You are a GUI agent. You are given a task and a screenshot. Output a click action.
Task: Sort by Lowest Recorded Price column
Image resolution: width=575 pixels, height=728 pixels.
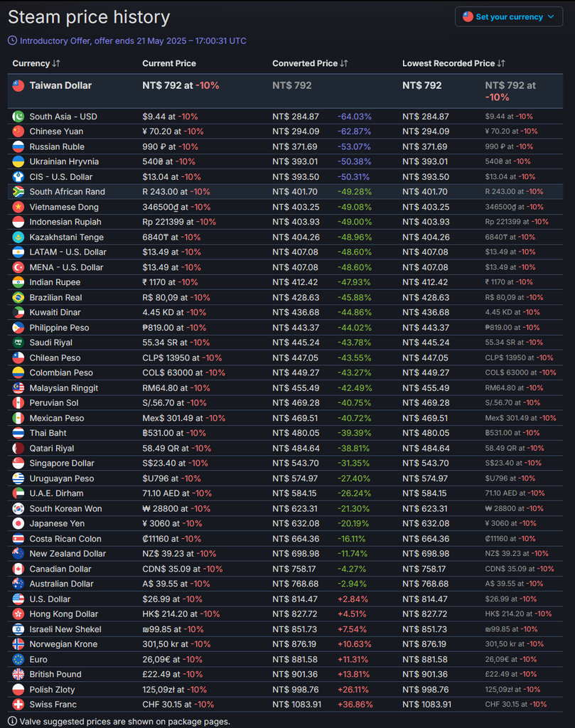[453, 63]
